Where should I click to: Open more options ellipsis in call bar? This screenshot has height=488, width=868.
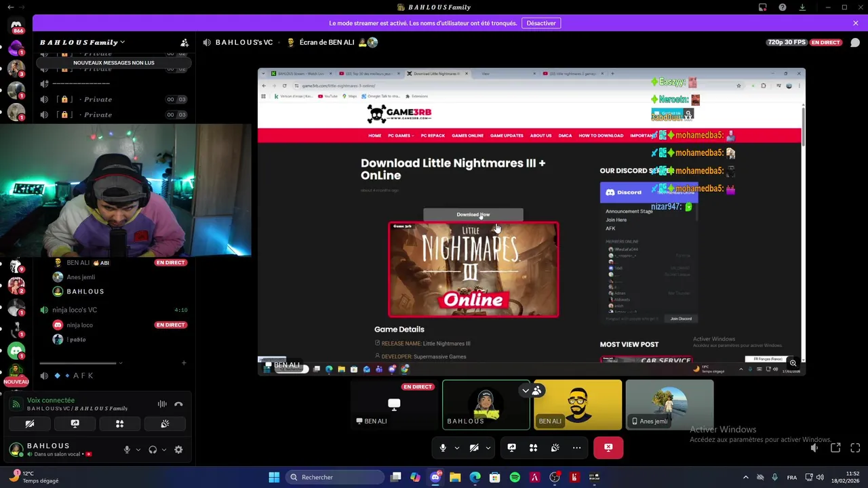point(576,447)
